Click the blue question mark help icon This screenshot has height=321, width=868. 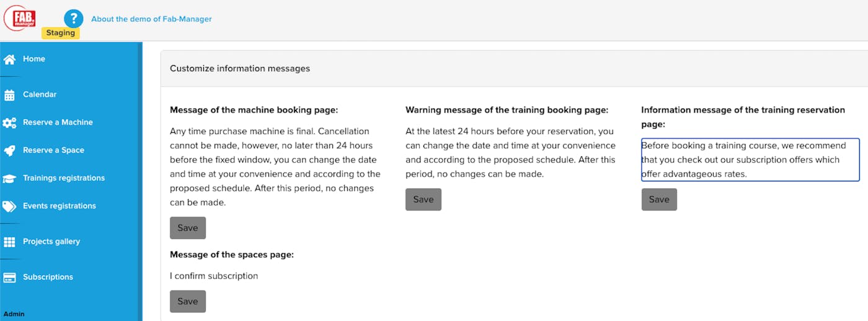[73, 18]
